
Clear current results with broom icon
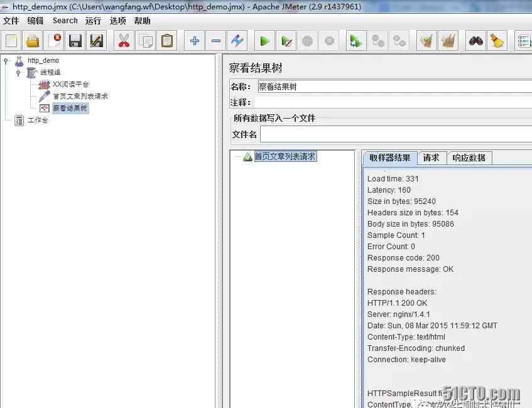(x=427, y=41)
